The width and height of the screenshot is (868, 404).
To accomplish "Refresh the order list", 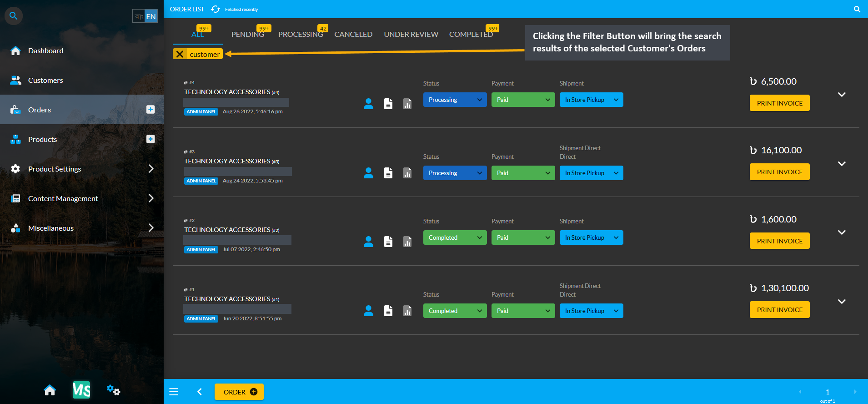I will (216, 9).
